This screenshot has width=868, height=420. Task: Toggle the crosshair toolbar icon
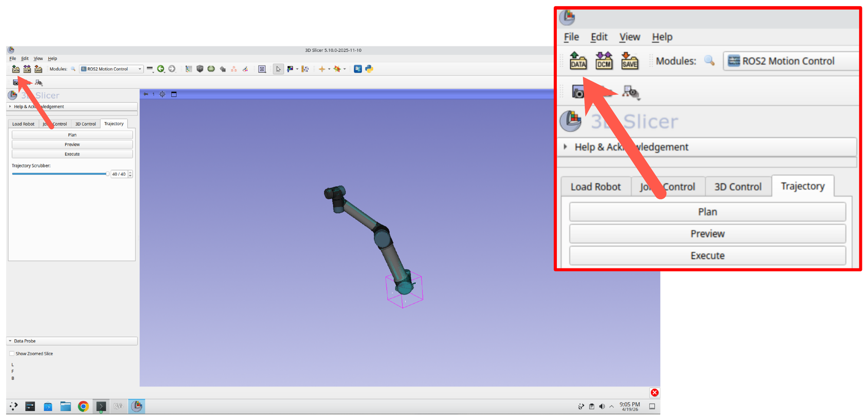(x=323, y=69)
